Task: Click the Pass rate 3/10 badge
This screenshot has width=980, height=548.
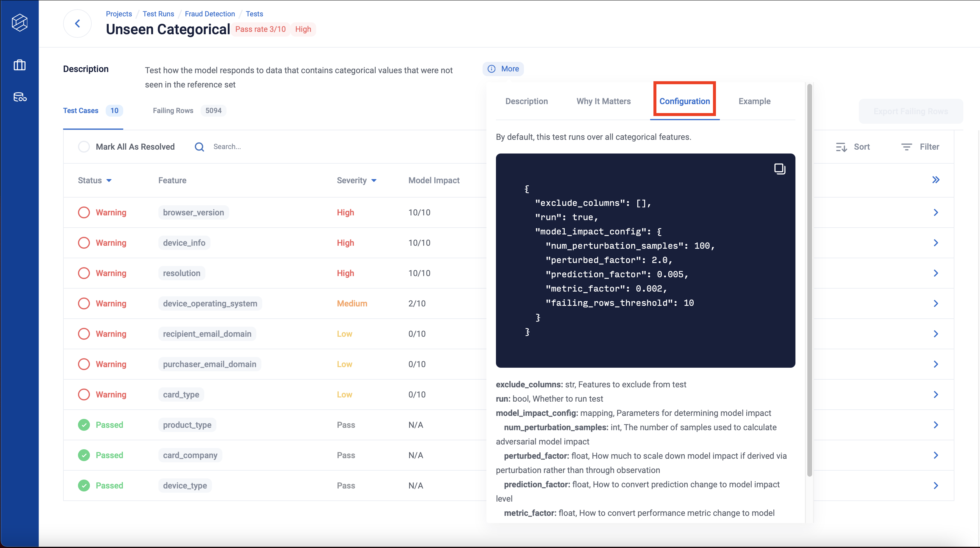Action: 260,29
